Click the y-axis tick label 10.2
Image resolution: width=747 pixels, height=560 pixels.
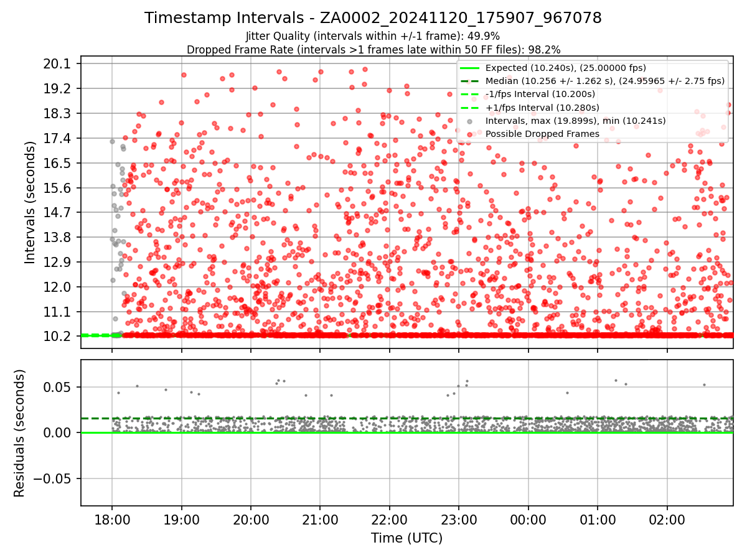point(59,336)
